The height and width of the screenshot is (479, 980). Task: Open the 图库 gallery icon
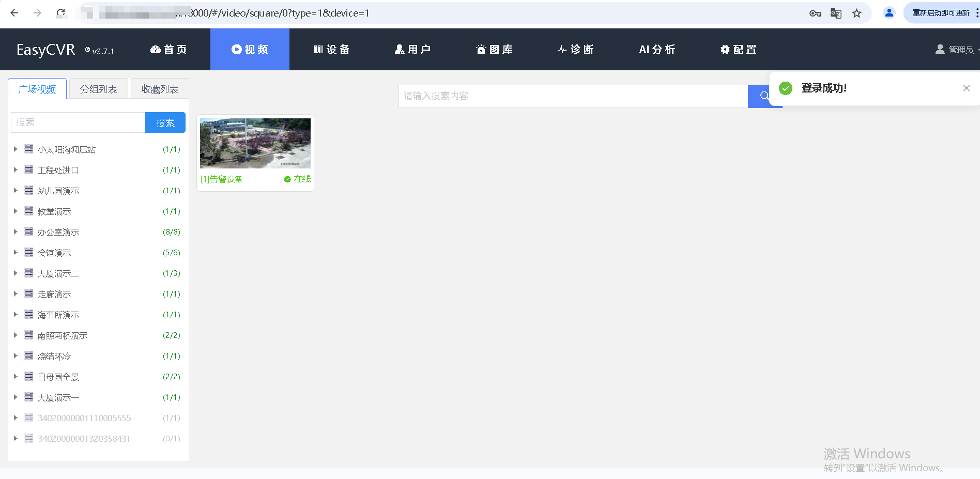click(x=480, y=49)
